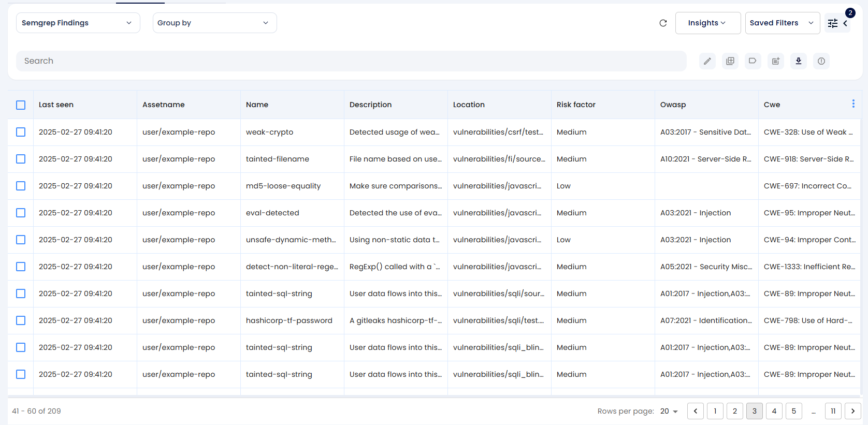Viewport: 868px width, 425px height.
Task: Click the add-to-collection plus icon
Action: coord(730,61)
